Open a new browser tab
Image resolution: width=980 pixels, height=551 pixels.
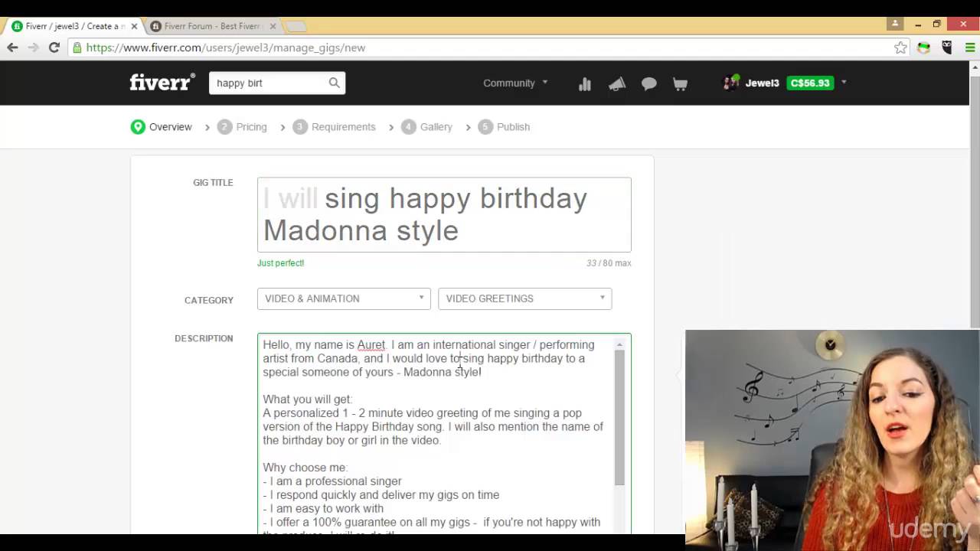coord(296,26)
